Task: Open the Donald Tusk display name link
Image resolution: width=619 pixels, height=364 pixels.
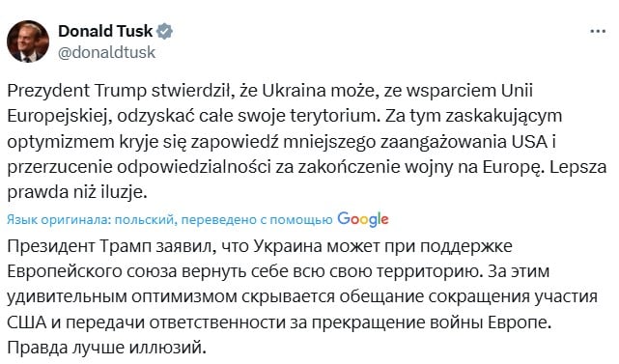Action: (105, 31)
